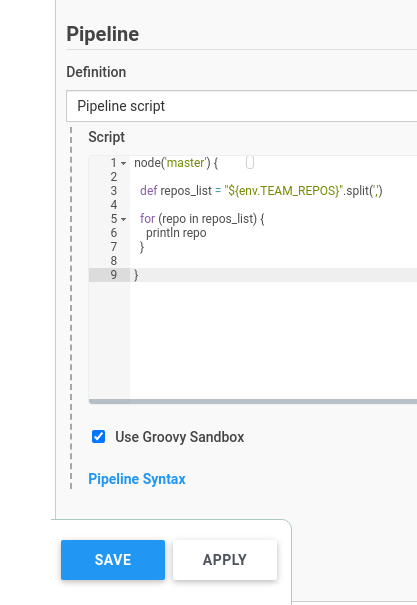This screenshot has width=417, height=605.
Task: Collapse the node('master') block fold arrow
Action: point(123,163)
